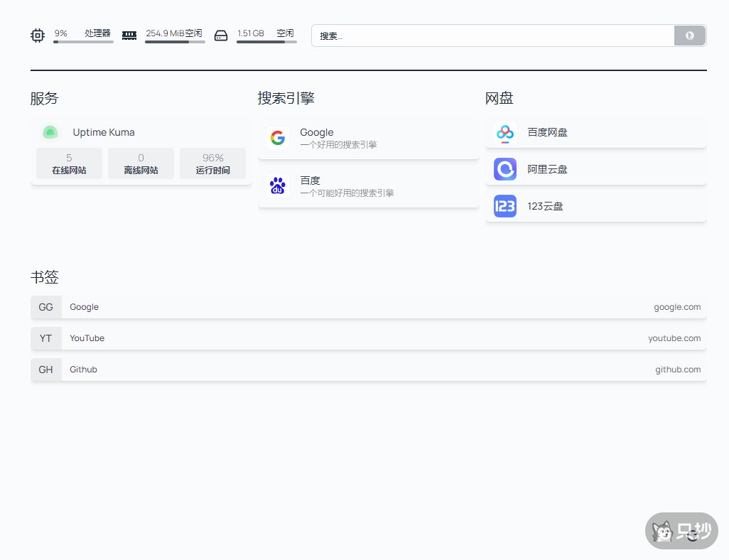Open the github.com bookmark link
The height and width of the screenshot is (560, 729).
(677, 370)
